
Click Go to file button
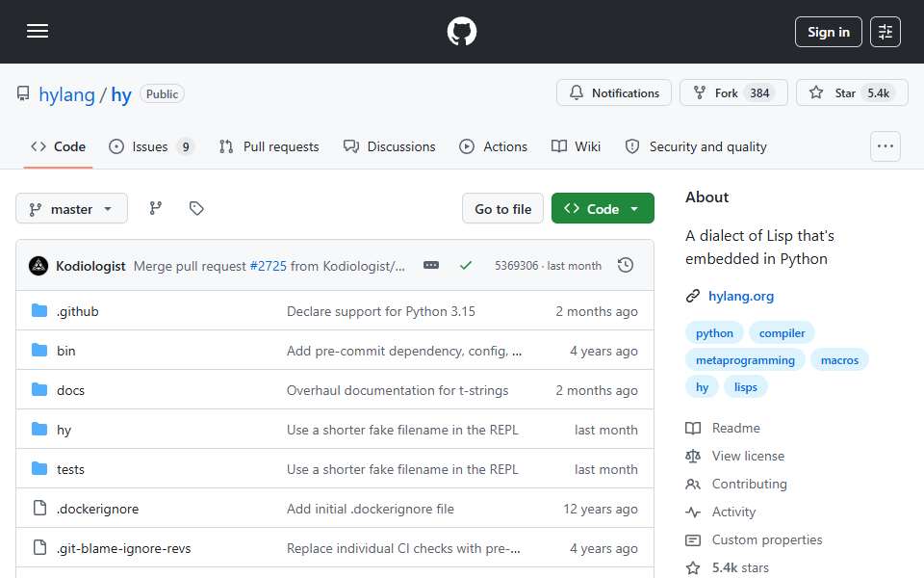pyautogui.click(x=502, y=209)
